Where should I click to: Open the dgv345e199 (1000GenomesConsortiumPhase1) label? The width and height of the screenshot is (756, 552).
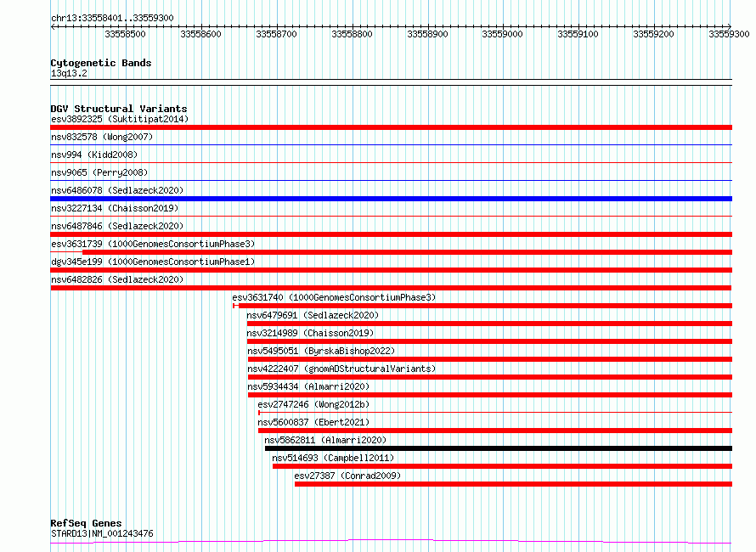coord(153,262)
